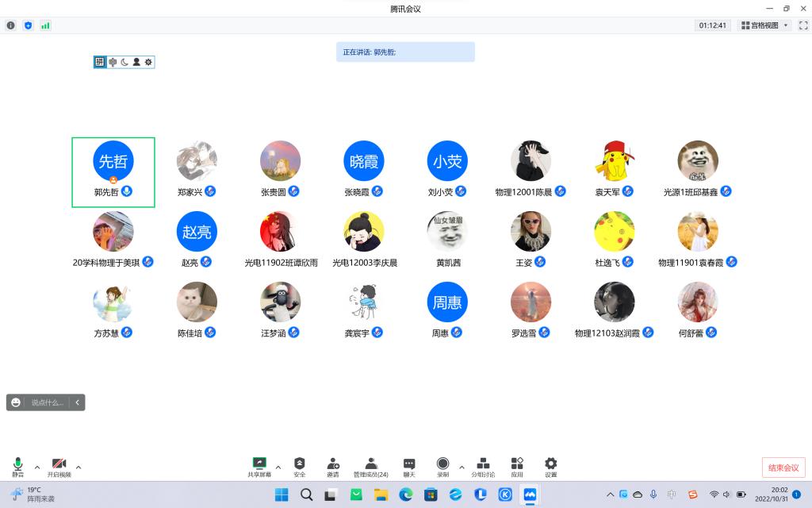The height and width of the screenshot is (508, 812).
Task: Open manage members (管理成员) panel
Action: pos(370,466)
